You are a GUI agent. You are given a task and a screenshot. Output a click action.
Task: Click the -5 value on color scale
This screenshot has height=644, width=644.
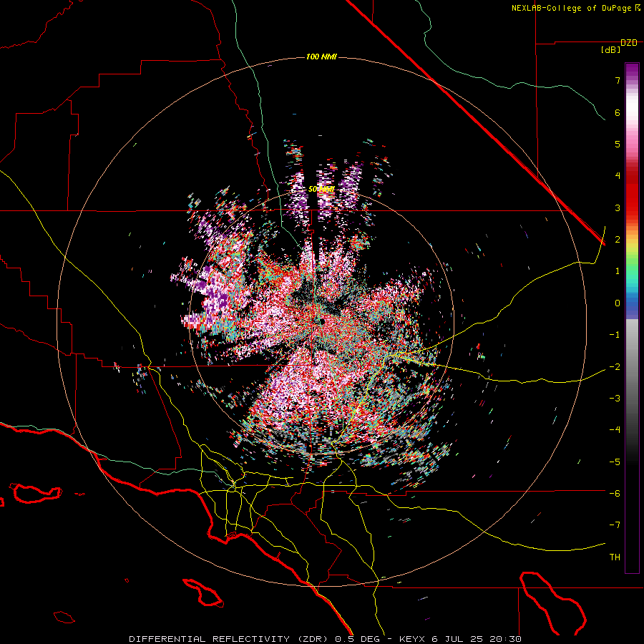point(615,462)
